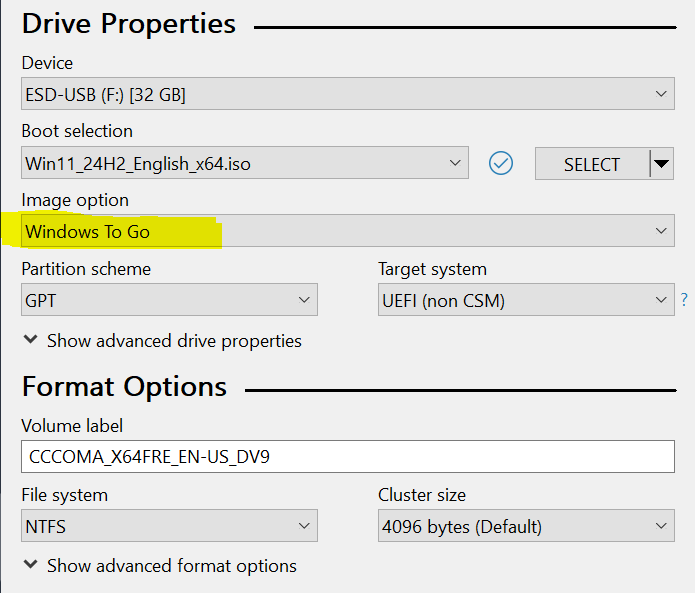Viewport: 695px width, 593px height.
Task: Click the File system dropdown arrow
Action: tap(304, 526)
